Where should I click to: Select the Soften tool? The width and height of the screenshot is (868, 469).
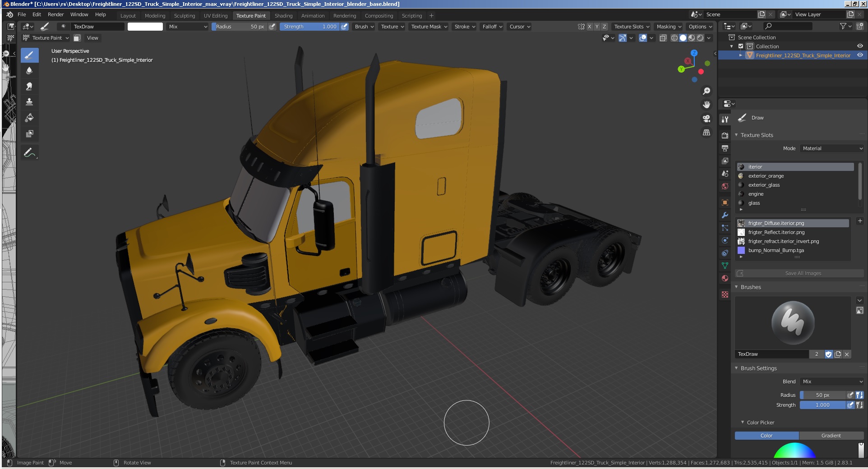[x=29, y=71]
